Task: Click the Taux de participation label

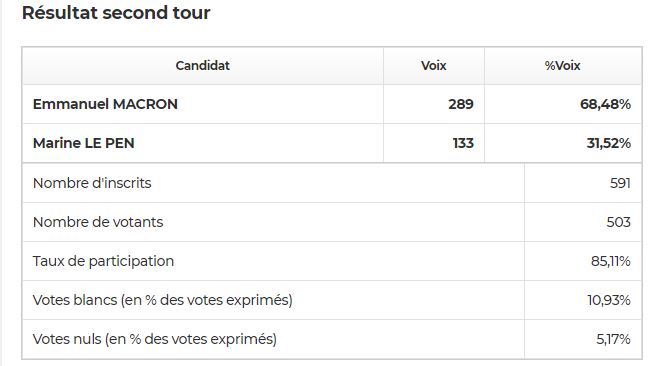Action: pos(103,261)
